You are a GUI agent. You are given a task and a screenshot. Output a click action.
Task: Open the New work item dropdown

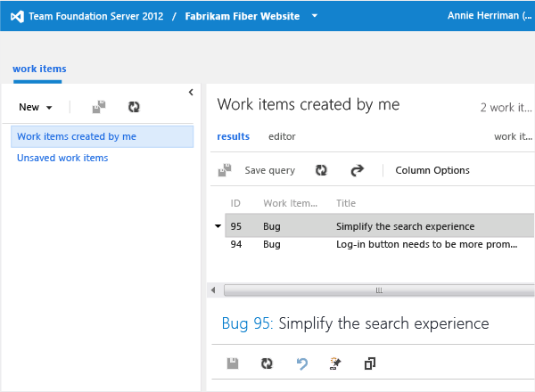click(x=36, y=107)
